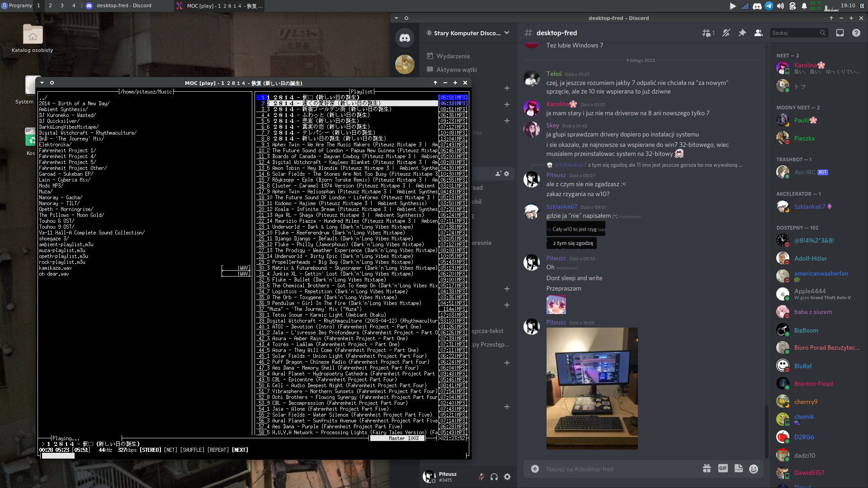Open Discord help question-mark icon
This screenshot has width=868, height=488.
[x=856, y=33]
